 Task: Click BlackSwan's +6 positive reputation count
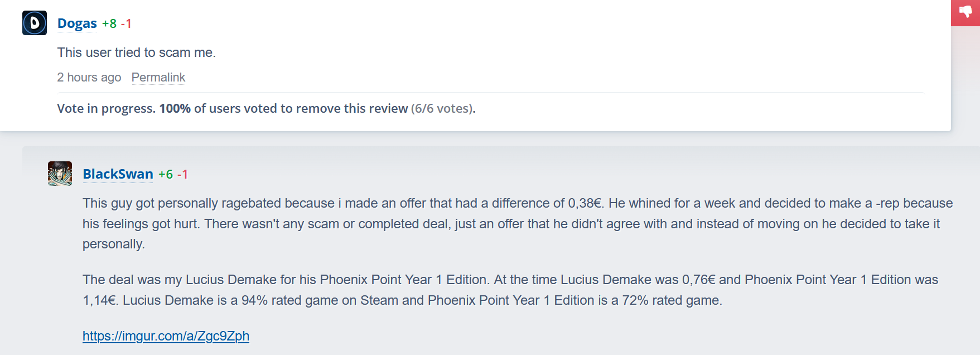coord(166,174)
